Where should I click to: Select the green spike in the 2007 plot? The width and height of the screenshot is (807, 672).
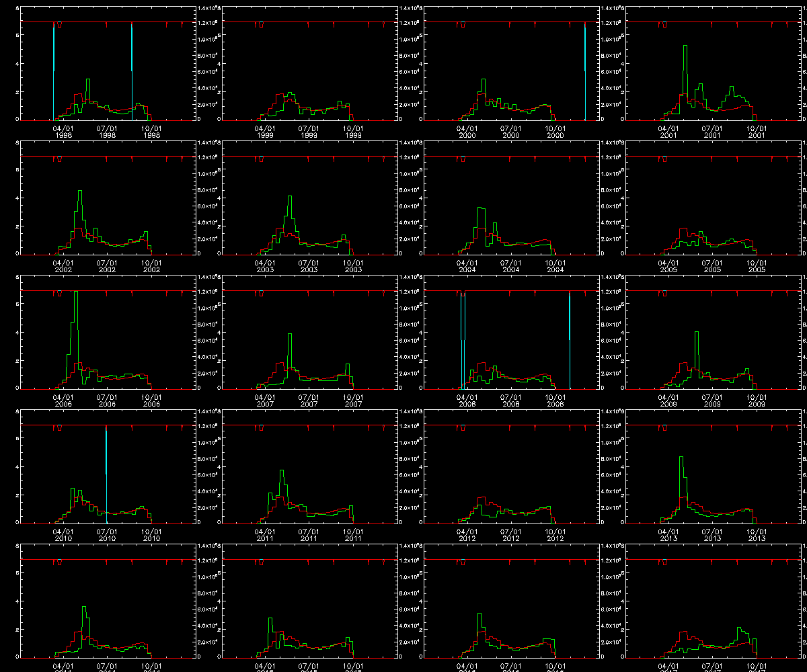point(290,335)
